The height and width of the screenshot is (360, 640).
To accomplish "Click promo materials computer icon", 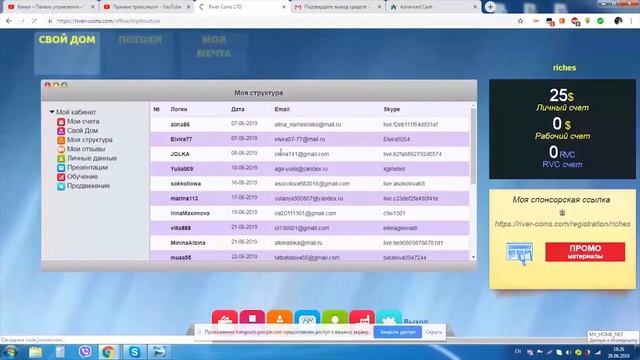I will [519, 253].
